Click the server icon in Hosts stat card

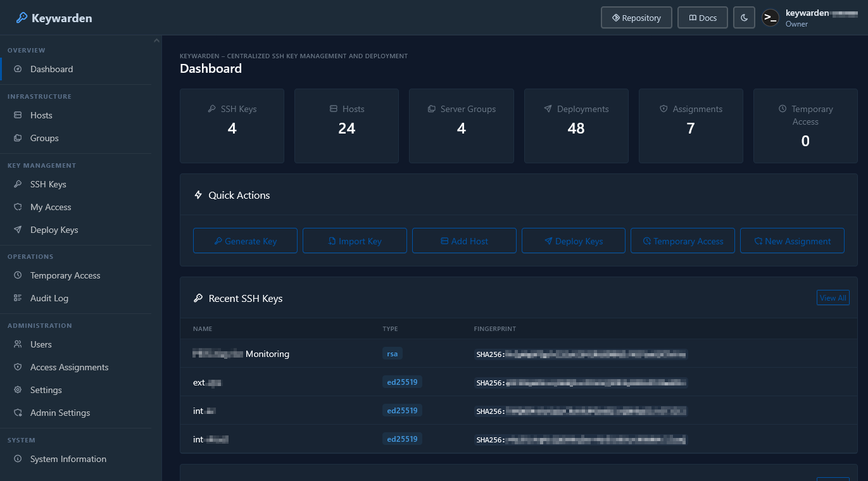pos(334,109)
